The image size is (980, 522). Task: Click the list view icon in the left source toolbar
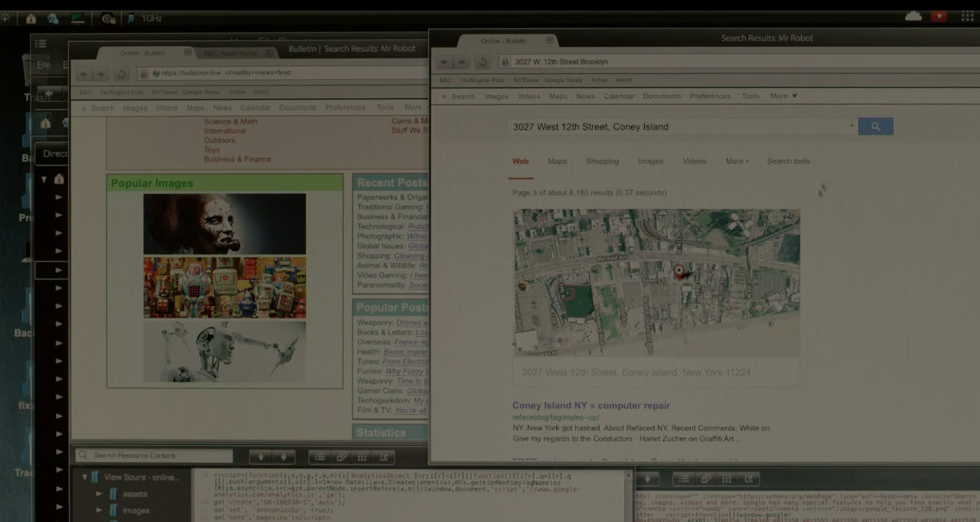(x=320, y=457)
